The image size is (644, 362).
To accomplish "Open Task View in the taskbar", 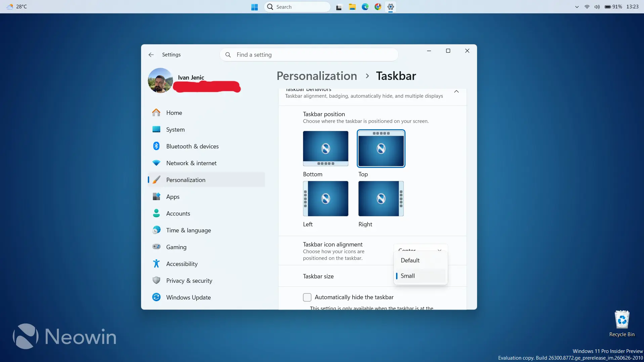I will pyautogui.click(x=339, y=7).
